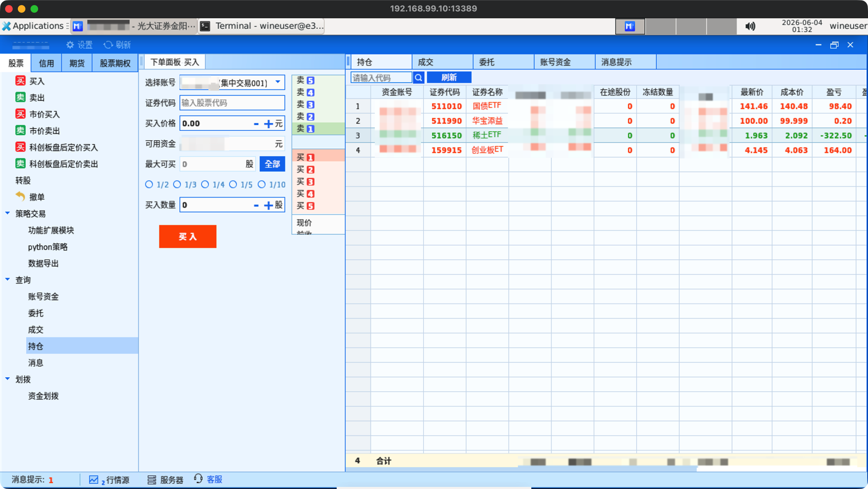The image size is (868, 489).
Task: Open settings via the 设置 gear icon
Action: coord(70,45)
